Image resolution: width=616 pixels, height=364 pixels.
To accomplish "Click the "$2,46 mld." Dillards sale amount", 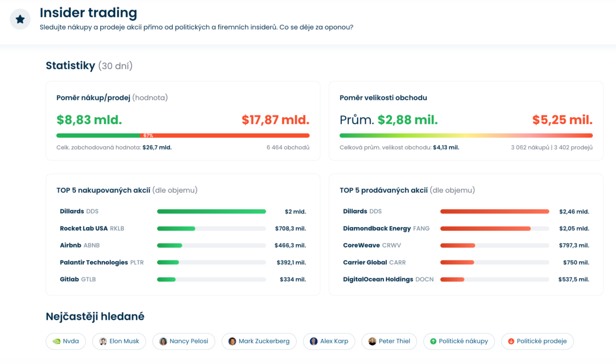I will pyautogui.click(x=574, y=211).
